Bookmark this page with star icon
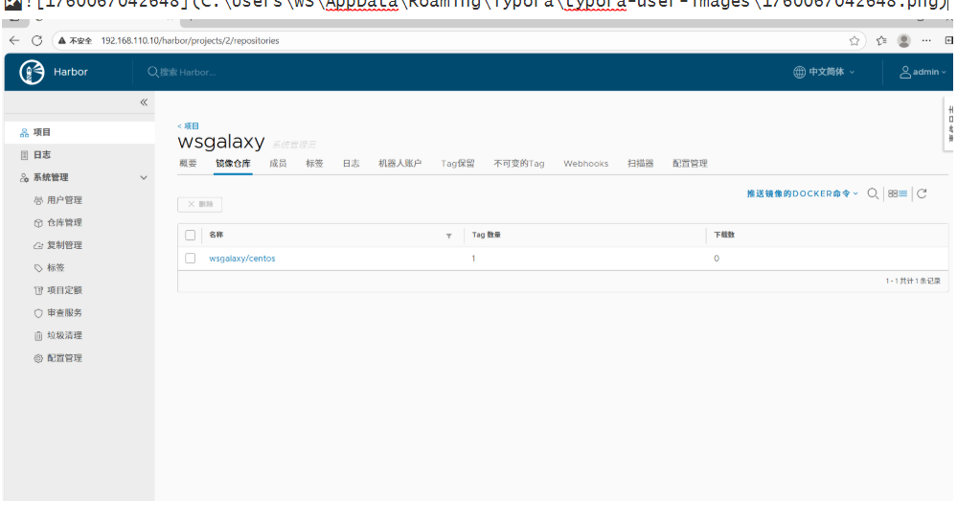The image size is (980, 521). point(855,40)
